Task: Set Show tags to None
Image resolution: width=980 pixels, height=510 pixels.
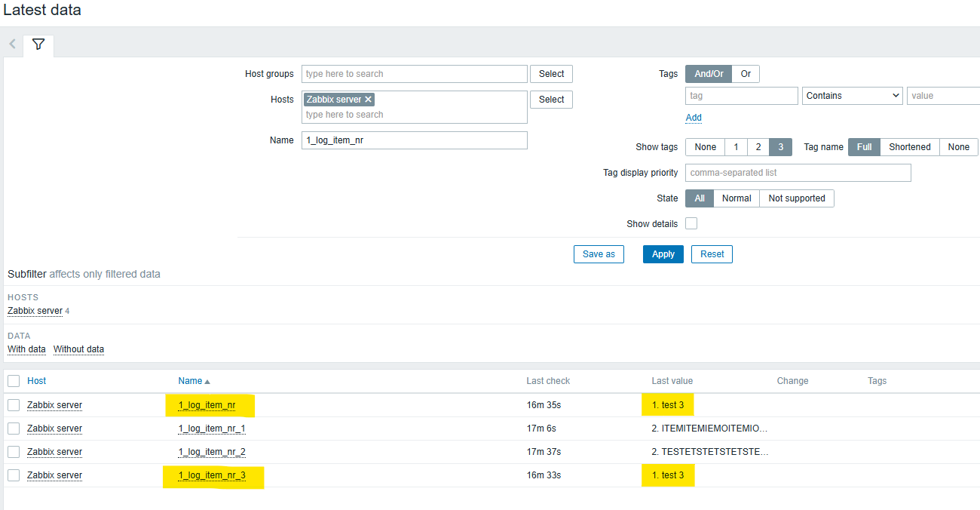Action: point(705,147)
